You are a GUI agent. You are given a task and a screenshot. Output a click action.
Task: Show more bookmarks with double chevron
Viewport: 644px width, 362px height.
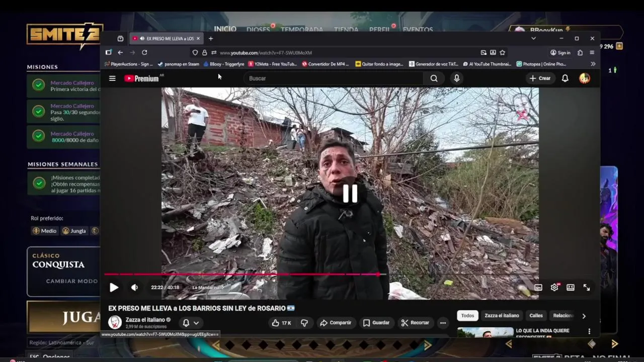click(x=593, y=64)
